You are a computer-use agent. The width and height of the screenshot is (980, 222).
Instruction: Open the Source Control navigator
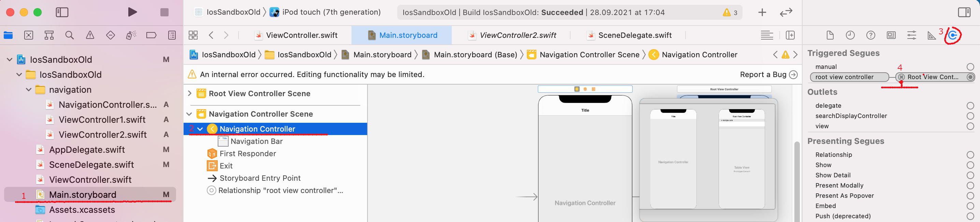29,35
